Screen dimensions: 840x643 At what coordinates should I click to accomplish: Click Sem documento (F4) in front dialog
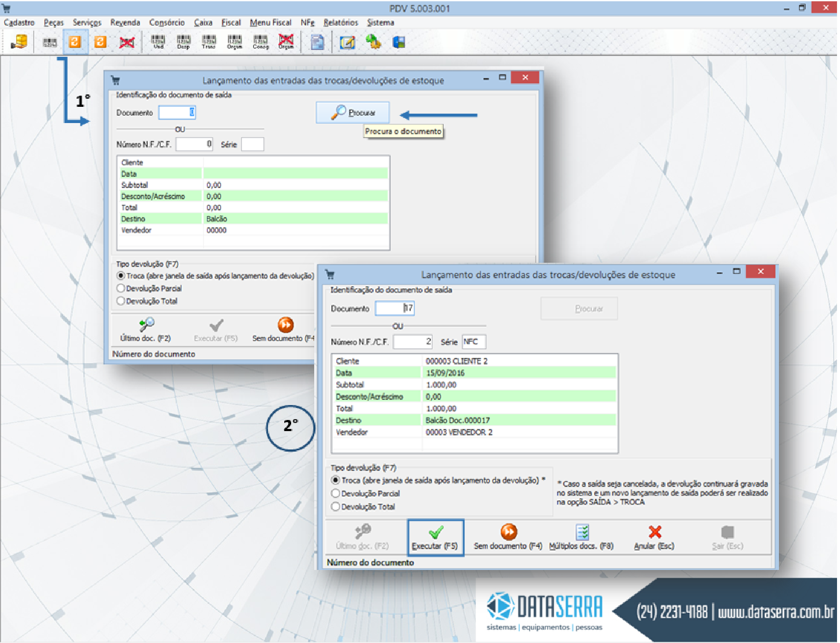click(508, 537)
